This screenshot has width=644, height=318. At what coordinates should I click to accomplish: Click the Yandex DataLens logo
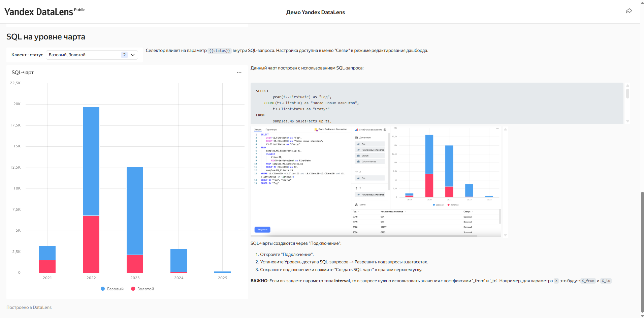click(39, 12)
